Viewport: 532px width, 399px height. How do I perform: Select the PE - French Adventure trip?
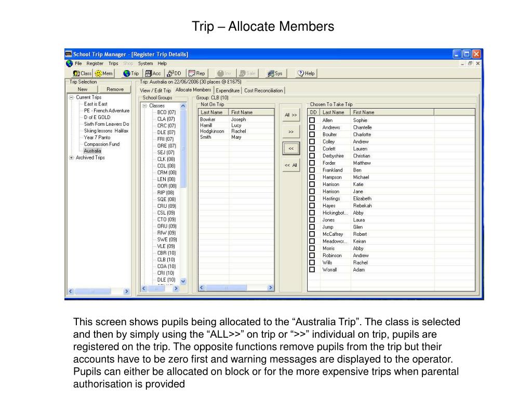pos(107,111)
